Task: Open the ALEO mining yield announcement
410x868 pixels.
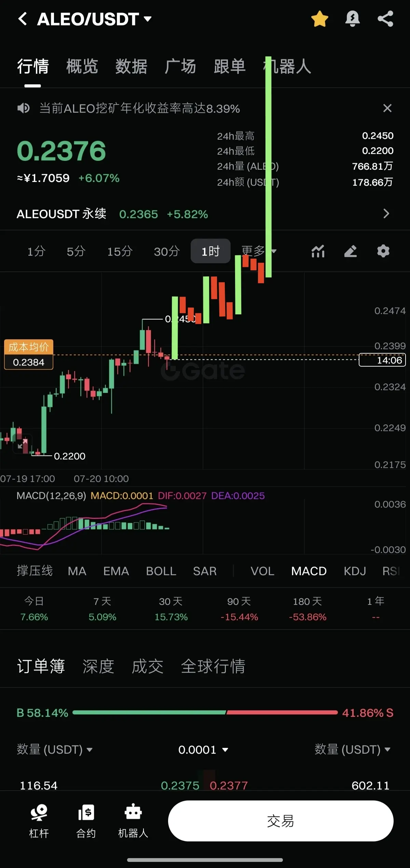Action: coord(140,109)
